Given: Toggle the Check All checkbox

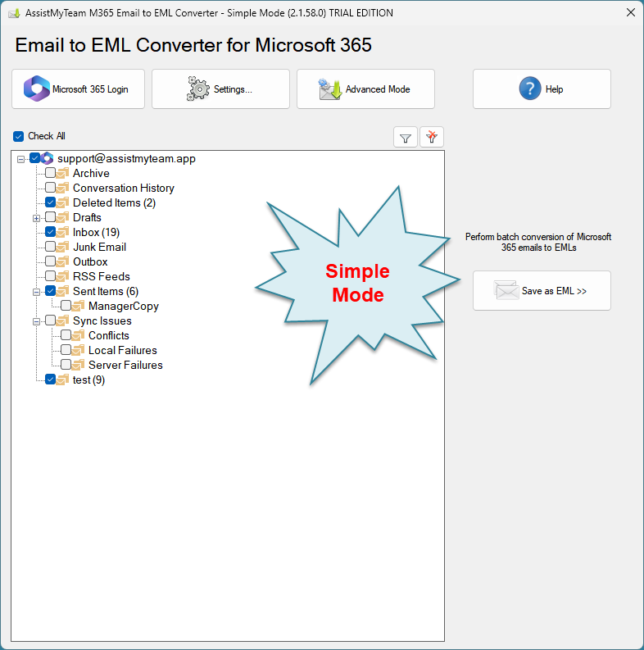Looking at the screenshot, I should pos(19,136).
